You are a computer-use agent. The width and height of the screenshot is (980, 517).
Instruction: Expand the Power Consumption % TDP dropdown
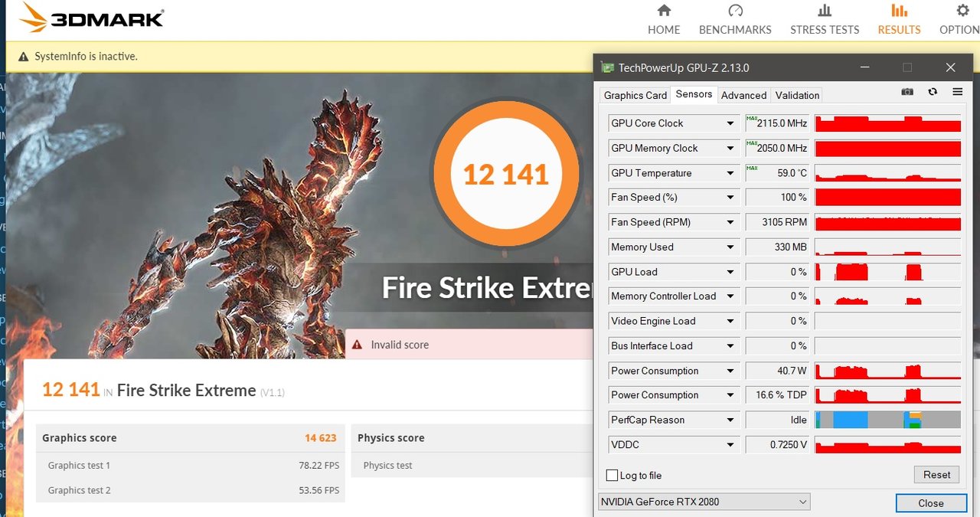pos(730,395)
